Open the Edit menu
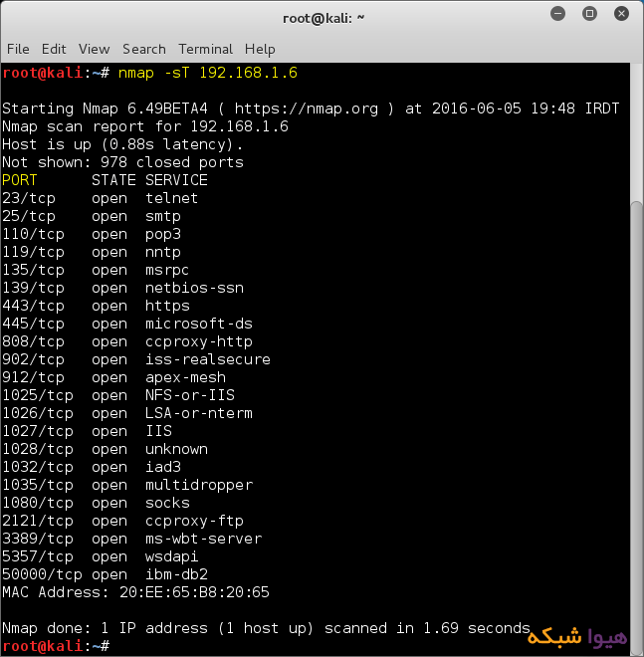Screen dimensions: 644x657 click(x=54, y=49)
